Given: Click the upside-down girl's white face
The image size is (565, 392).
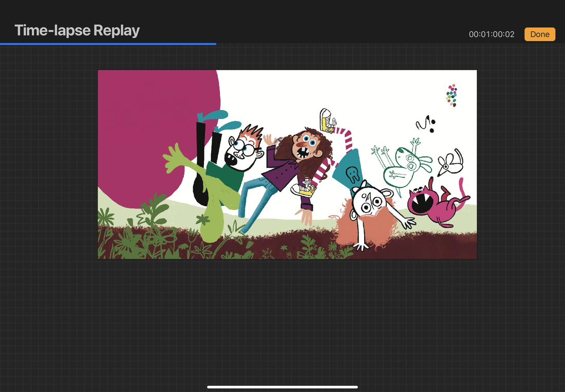Looking at the screenshot, I should [369, 203].
